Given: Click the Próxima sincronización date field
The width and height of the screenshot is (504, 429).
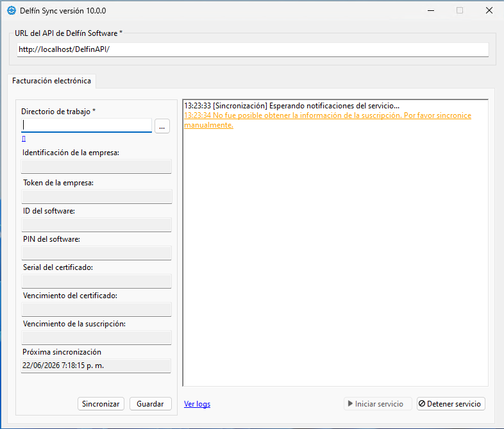Looking at the screenshot, I should tap(96, 366).
